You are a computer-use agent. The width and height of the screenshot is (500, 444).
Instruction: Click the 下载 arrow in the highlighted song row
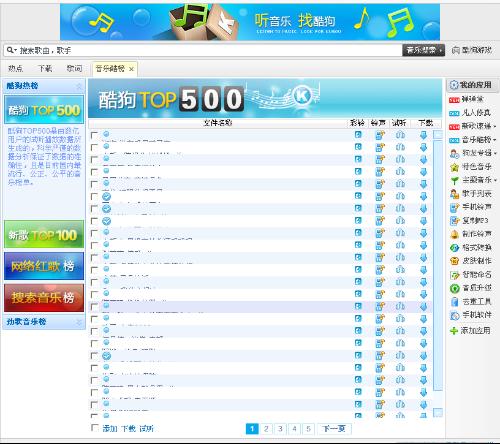[423, 307]
